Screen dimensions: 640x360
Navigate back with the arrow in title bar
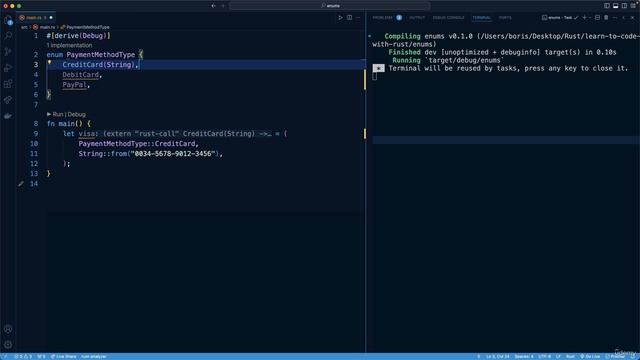click(x=213, y=6)
